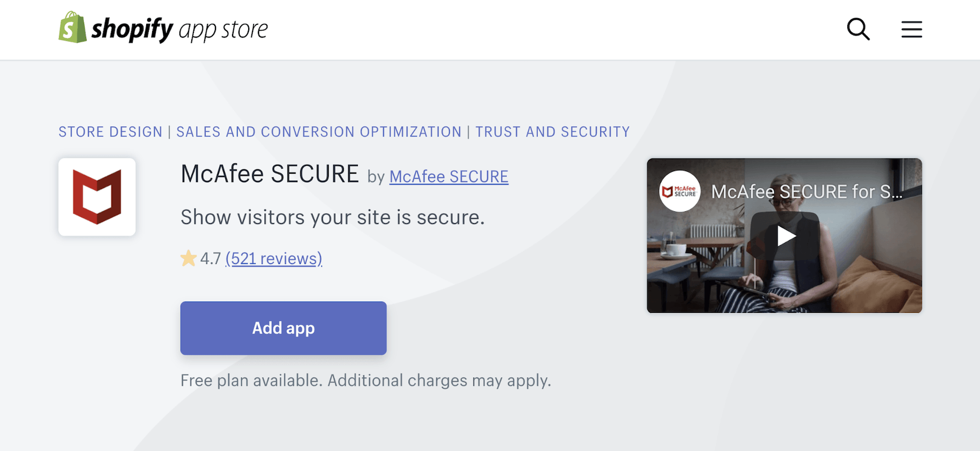The image size is (980, 451).
Task: Open the Store Design category link
Action: click(110, 132)
